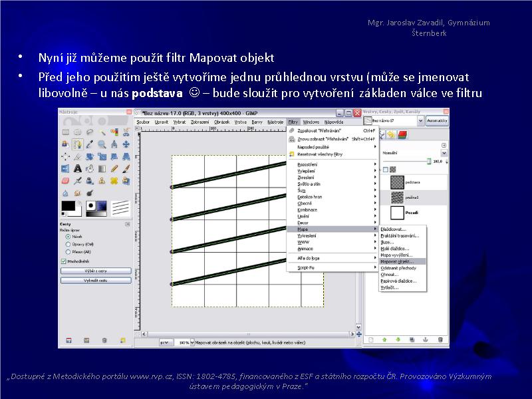Select the Fuzzy Select wand tool
The image size is (532, 399).
click(102, 132)
